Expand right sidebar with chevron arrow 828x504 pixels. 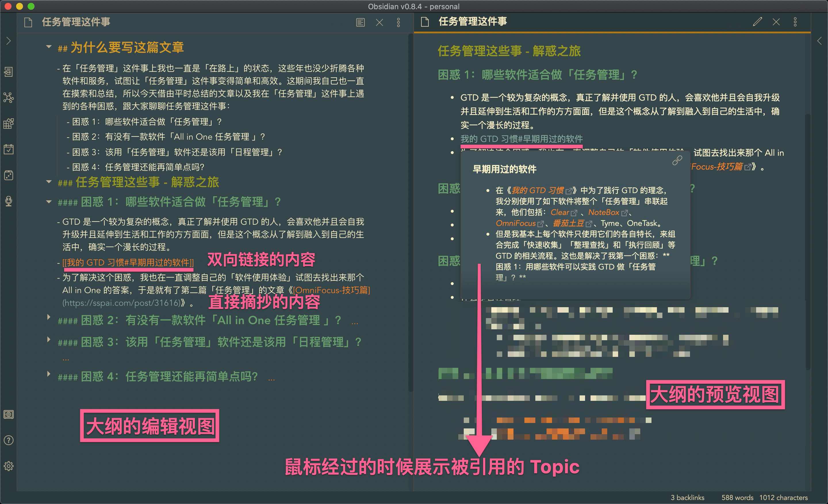click(820, 41)
